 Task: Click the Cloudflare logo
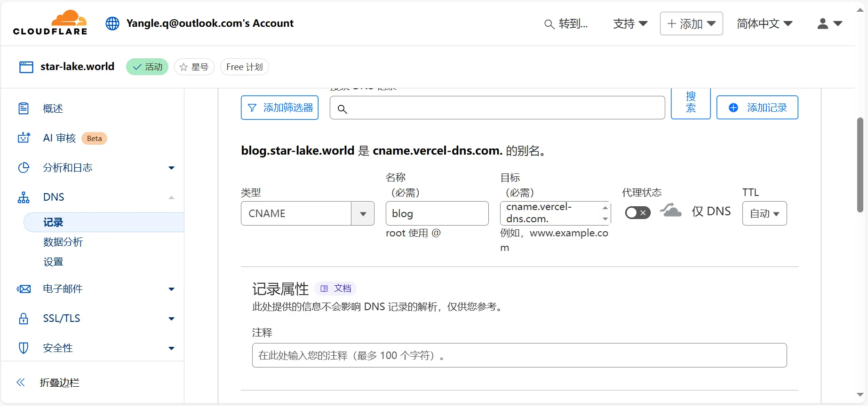pyautogui.click(x=50, y=23)
